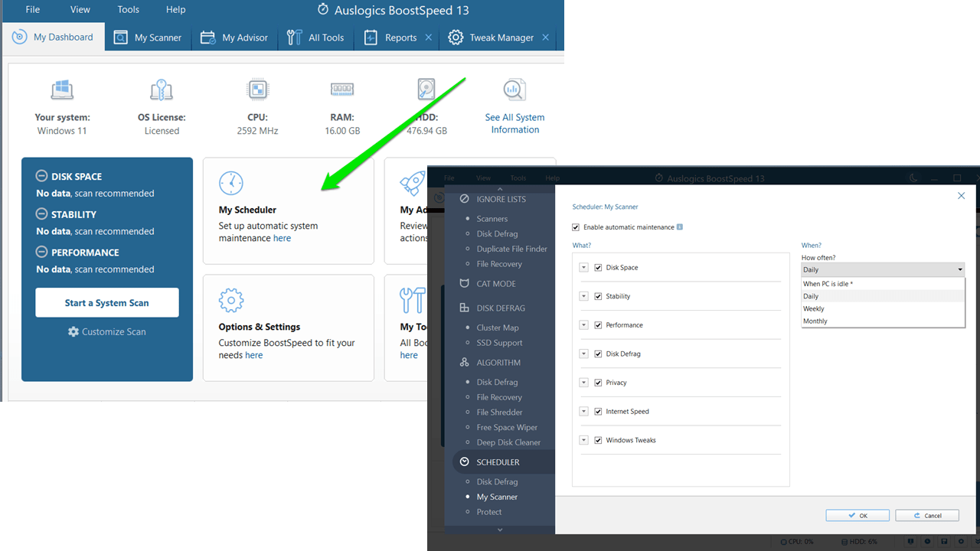Click the Tweak Manager gear tab icon
Image resolution: width=980 pixels, height=551 pixels.
pyautogui.click(x=456, y=37)
